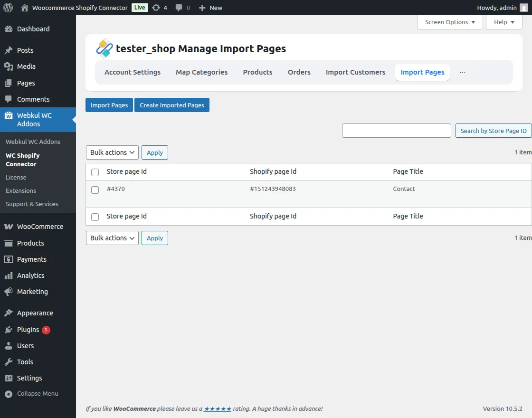
Task: Open the Help dropdown
Action: tap(503, 22)
